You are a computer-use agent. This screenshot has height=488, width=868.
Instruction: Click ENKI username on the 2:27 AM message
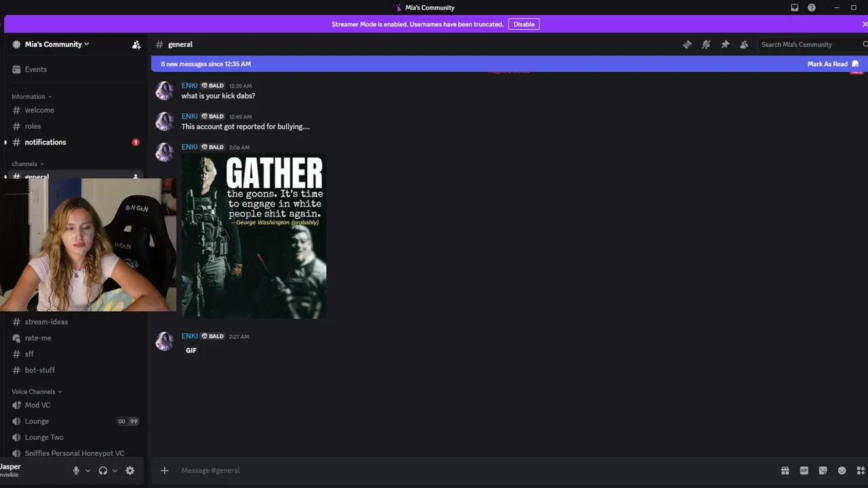tap(189, 336)
